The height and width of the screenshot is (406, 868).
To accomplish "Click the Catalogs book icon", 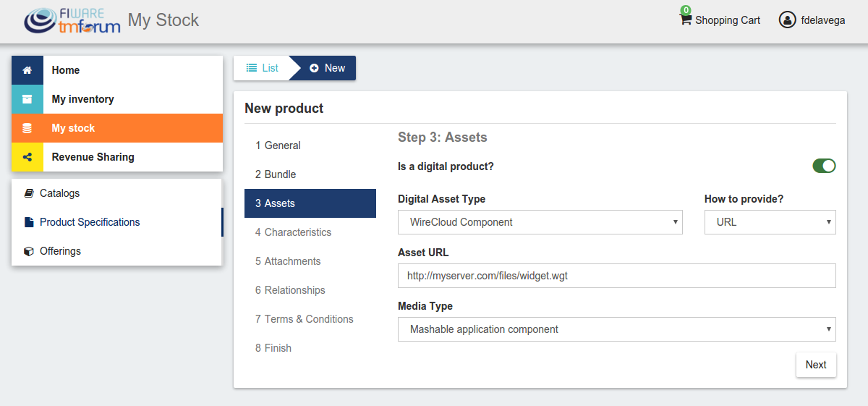I will (29, 193).
